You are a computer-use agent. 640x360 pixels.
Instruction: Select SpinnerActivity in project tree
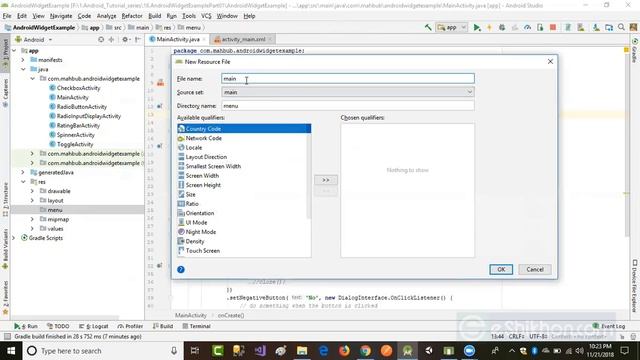pos(76,135)
